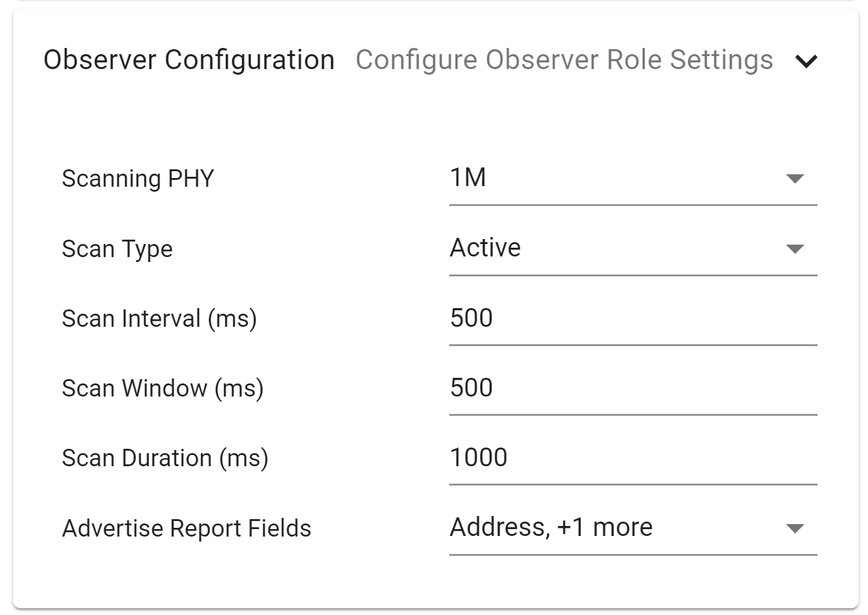This screenshot has height=615, width=868.
Task: Click the Scan Window input field
Action: 632,388
